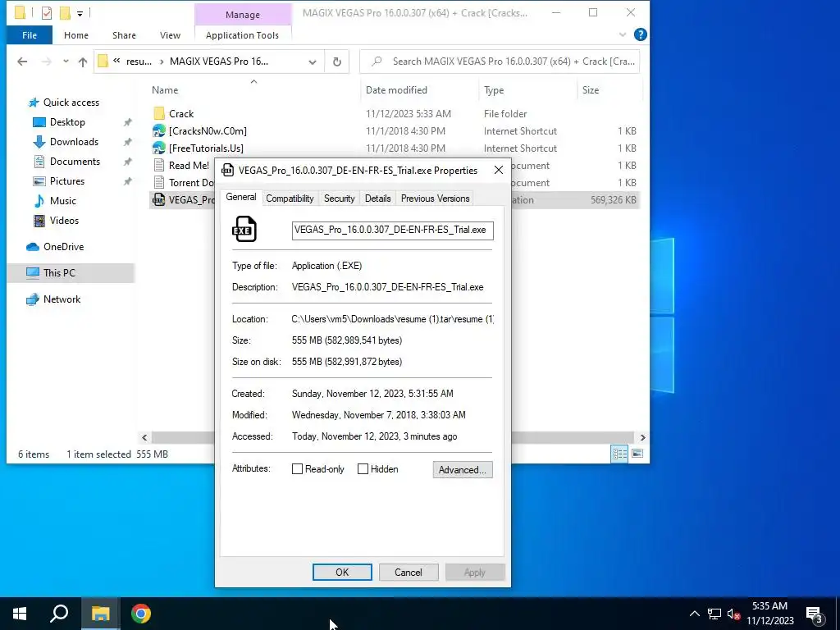Open the Share ribbon tab
The image size is (840, 630).
click(124, 35)
